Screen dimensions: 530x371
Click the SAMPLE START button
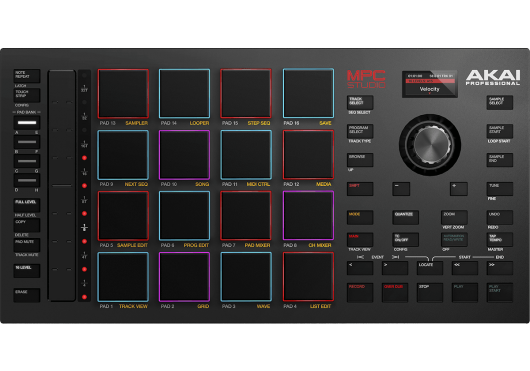click(x=500, y=131)
